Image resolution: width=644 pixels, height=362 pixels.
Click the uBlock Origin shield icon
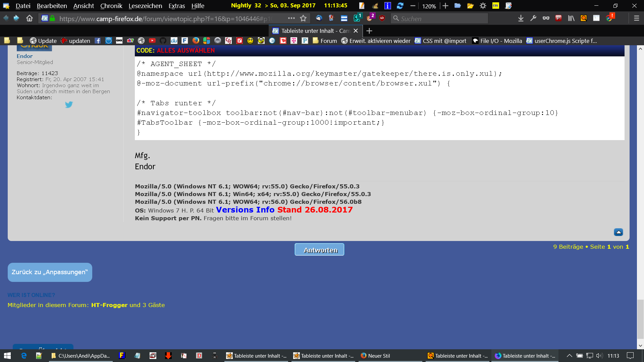(x=382, y=18)
